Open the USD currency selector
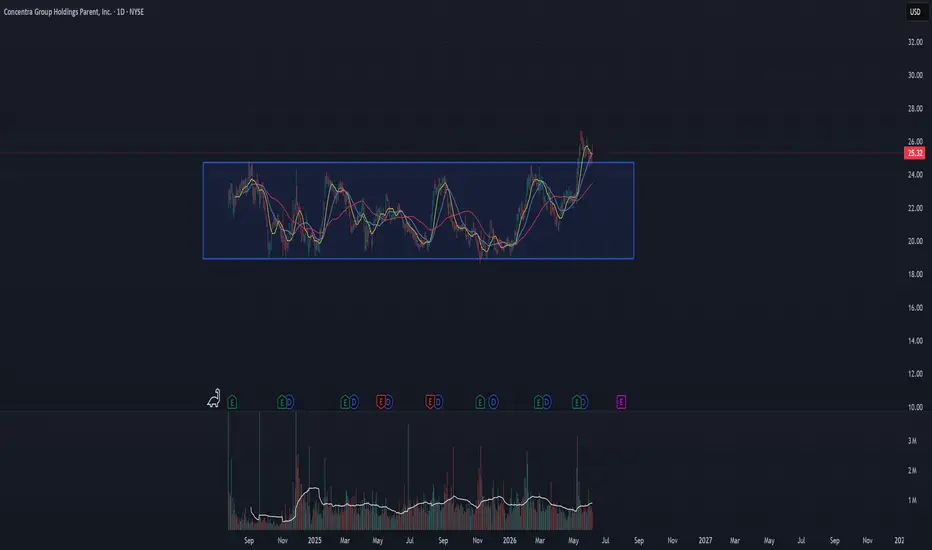932x550 pixels. (915, 12)
